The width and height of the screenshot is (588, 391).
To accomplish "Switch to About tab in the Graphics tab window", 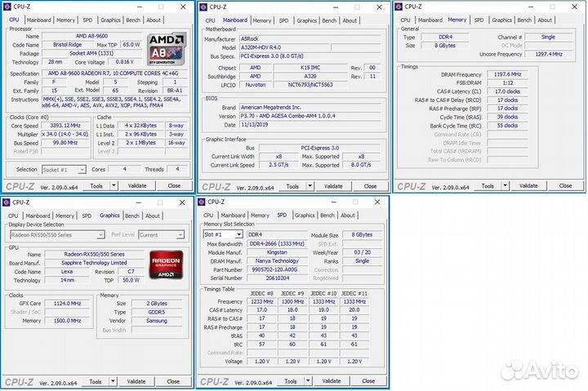I will 153,215.
